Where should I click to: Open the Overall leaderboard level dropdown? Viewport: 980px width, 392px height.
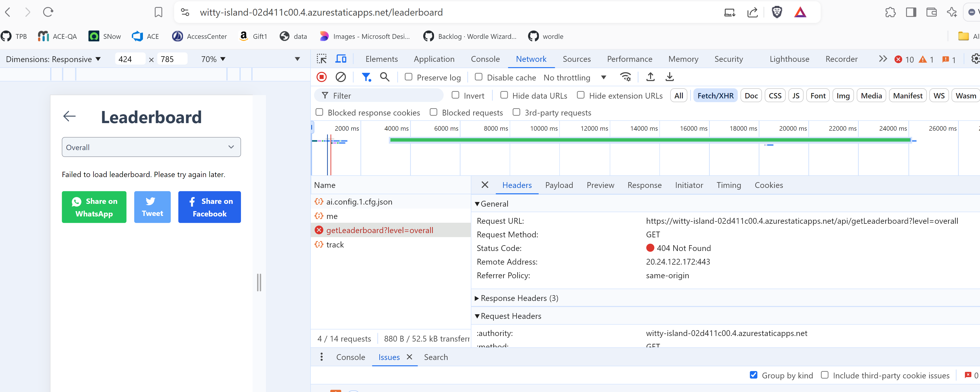click(151, 147)
